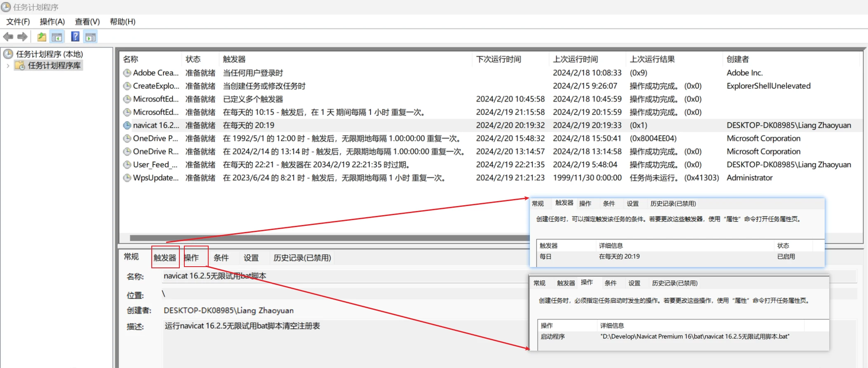Click the trigger cell 当任何用户登录时
868x368 pixels.
pyautogui.click(x=253, y=73)
